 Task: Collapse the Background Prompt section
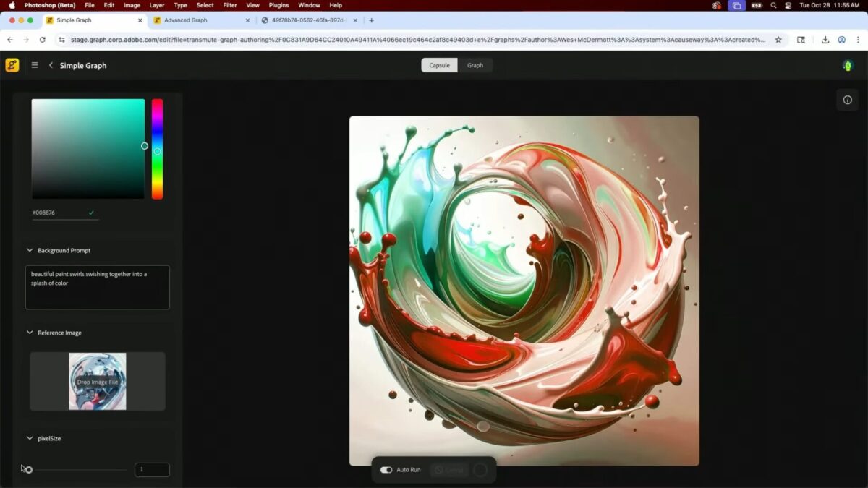(30, 250)
